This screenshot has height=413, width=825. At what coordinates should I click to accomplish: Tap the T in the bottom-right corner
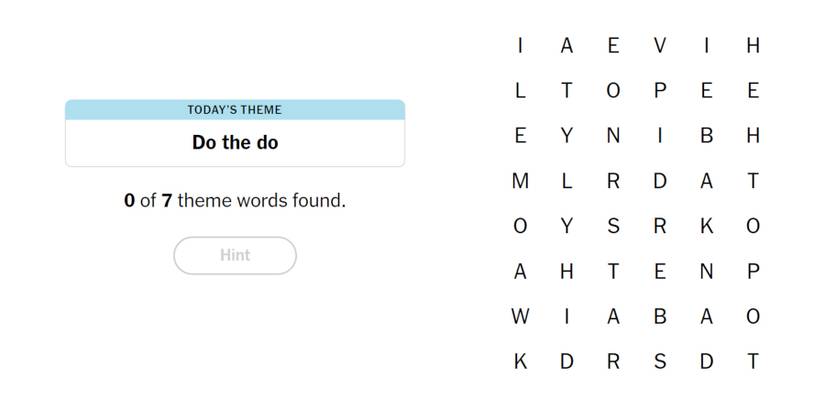pos(753,362)
